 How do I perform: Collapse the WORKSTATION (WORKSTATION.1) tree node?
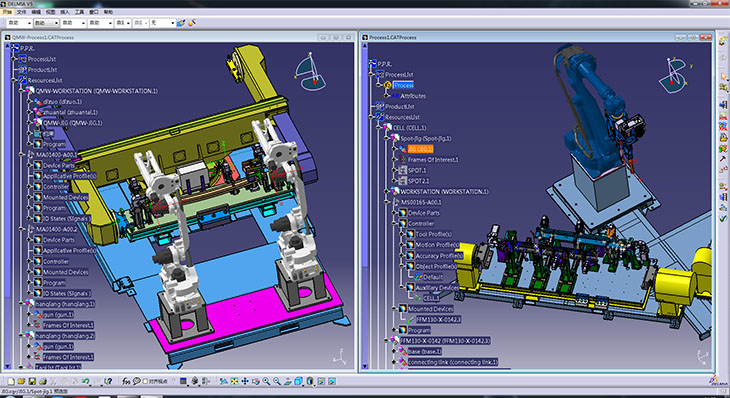(x=386, y=191)
